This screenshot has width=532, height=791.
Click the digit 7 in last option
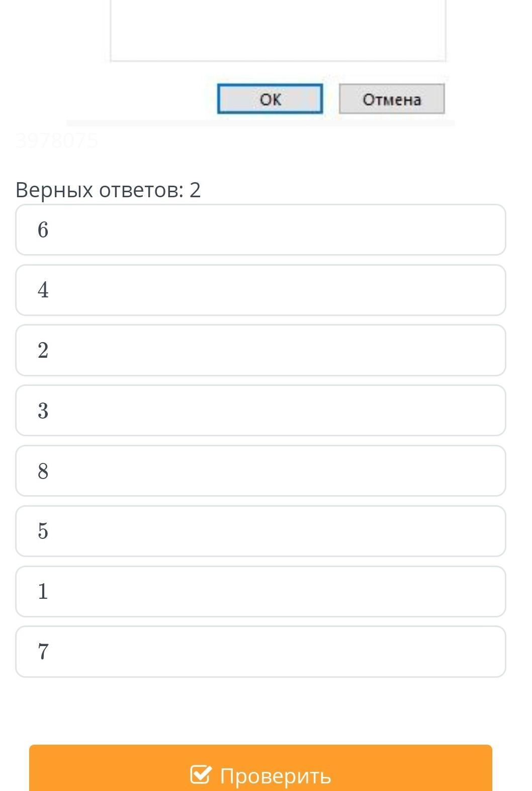[43, 652]
